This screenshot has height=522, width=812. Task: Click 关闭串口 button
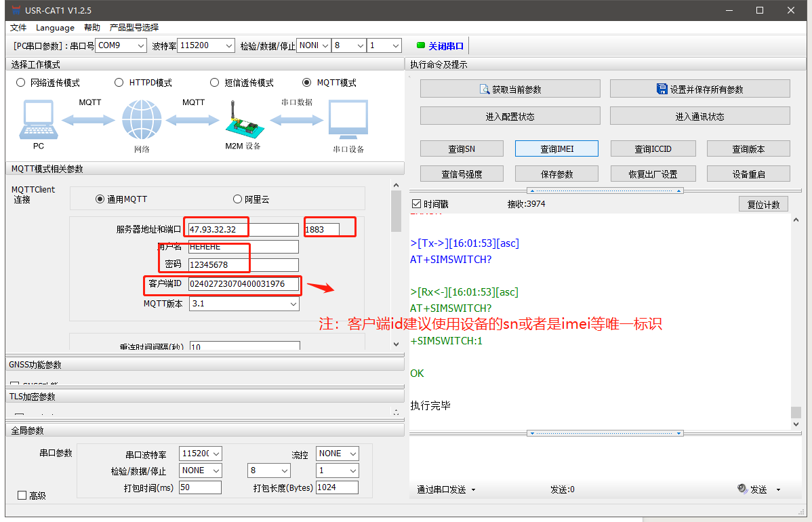pos(446,46)
